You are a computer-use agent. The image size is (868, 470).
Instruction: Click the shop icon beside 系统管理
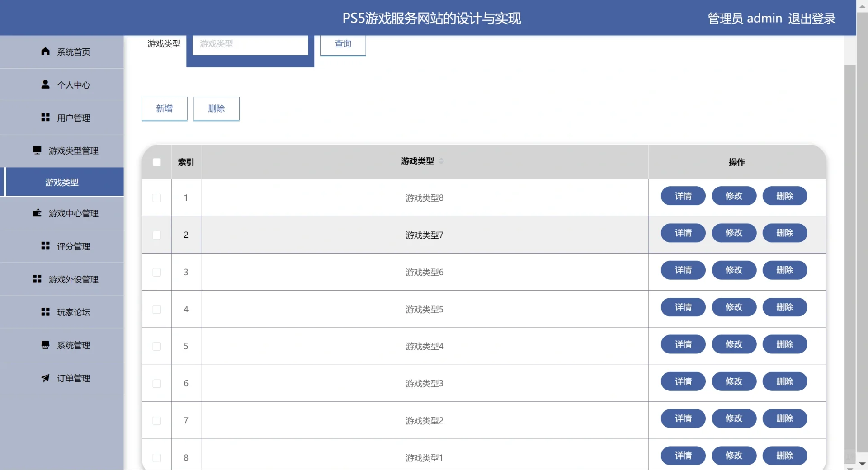[45, 345]
